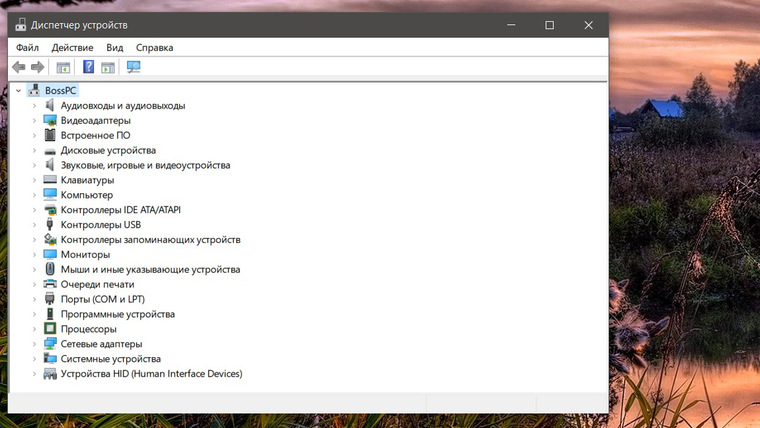The height and width of the screenshot is (428, 760).
Task: Click the scan for hardware changes icon
Action: (133, 67)
